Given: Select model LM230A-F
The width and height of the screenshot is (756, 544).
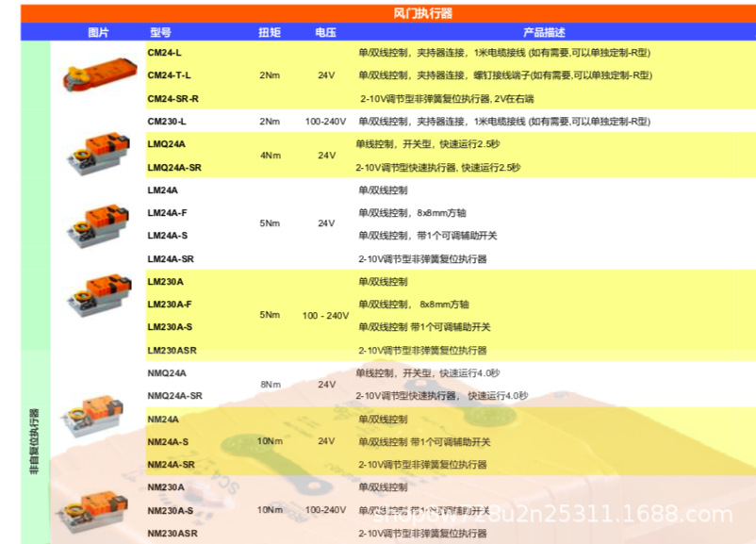Looking at the screenshot, I should tap(170, 305).
